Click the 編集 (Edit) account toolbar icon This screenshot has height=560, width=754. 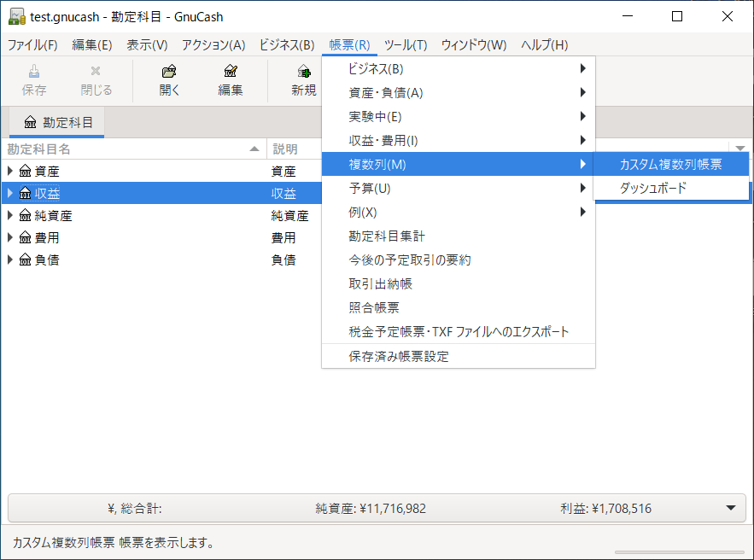click(x=231, y=72)
